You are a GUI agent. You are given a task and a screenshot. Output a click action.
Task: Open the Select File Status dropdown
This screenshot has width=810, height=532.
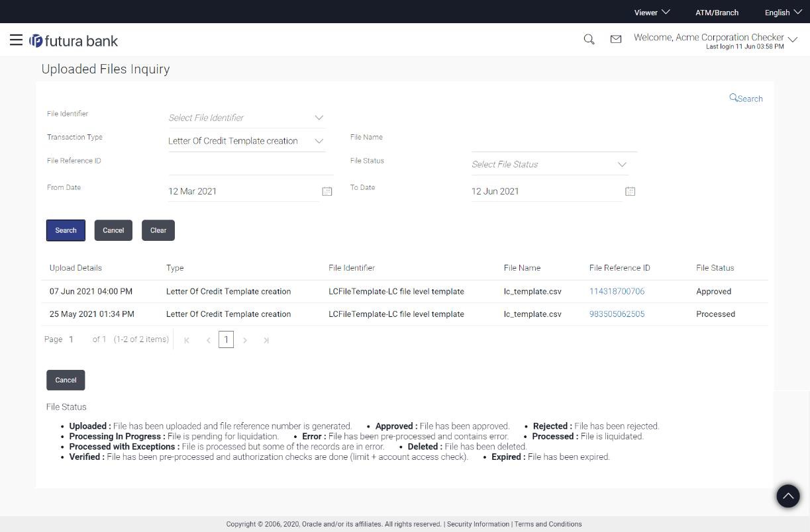550,164
